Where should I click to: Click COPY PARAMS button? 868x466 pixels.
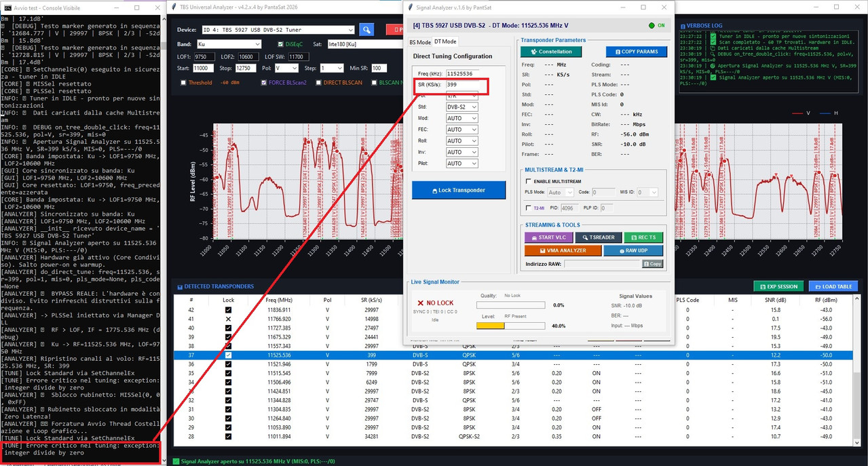(x=636, y=52)
